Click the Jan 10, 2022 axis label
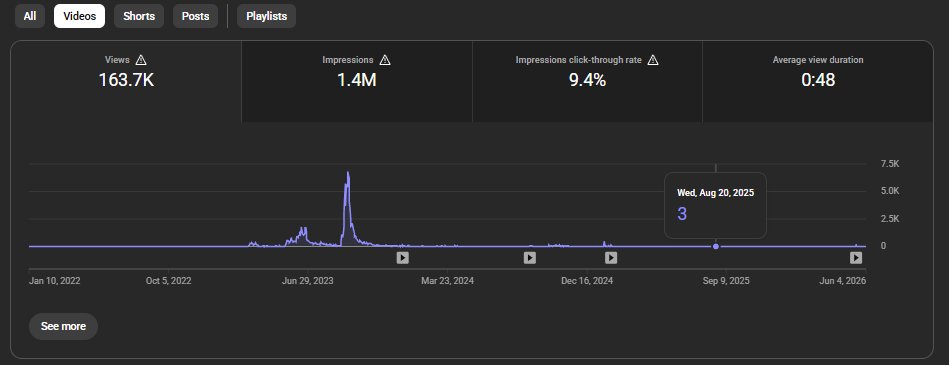 54,281
